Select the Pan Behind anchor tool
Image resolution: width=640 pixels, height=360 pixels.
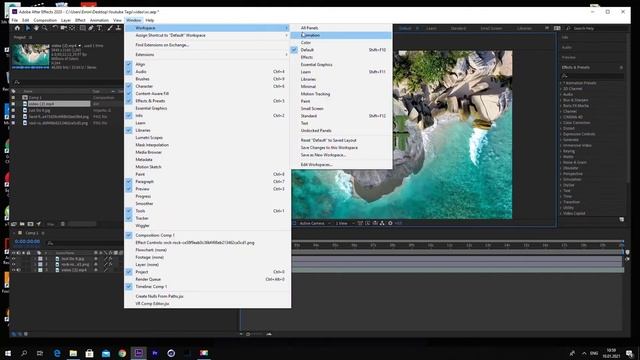pos(72,28)
